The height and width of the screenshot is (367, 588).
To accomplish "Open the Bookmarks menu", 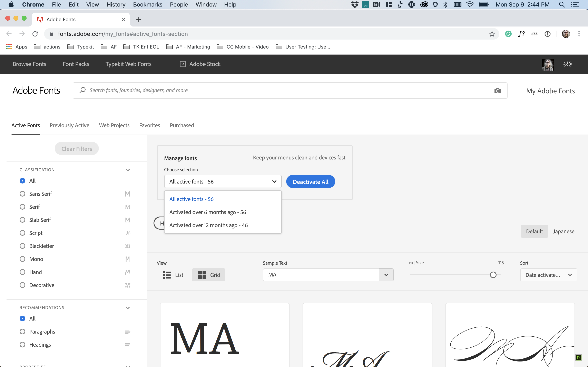I will coord(147,5).
